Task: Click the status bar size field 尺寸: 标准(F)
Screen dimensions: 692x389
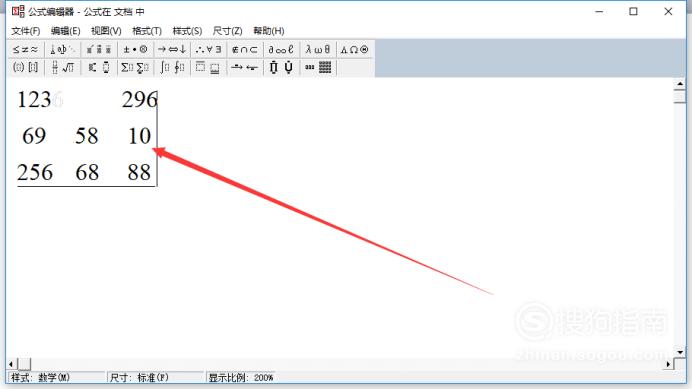Action: pos(156,378)
